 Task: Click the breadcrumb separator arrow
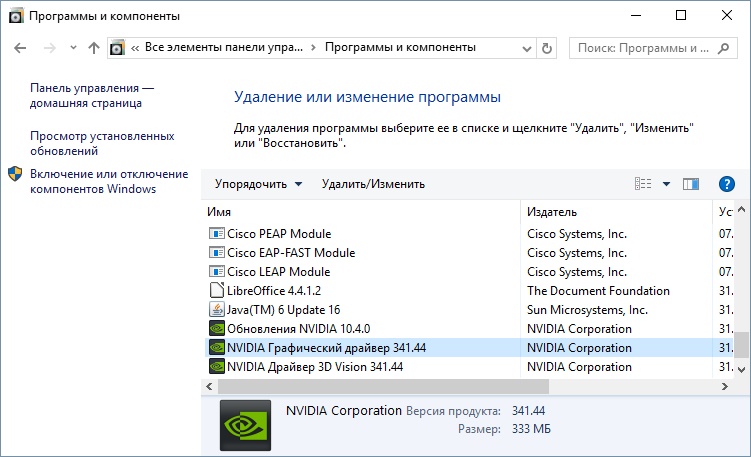pyautogui.click(x=313, y=47)
